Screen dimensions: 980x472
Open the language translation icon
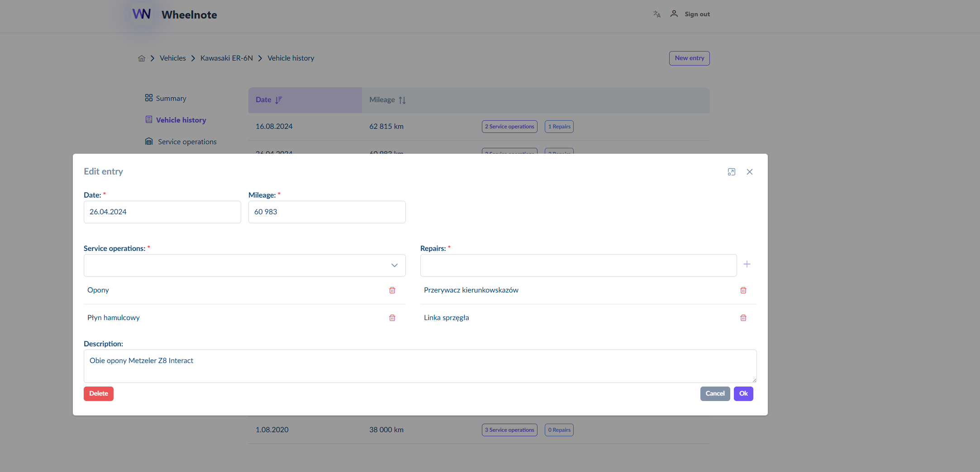pyautogui.click(x=657, y=14)
